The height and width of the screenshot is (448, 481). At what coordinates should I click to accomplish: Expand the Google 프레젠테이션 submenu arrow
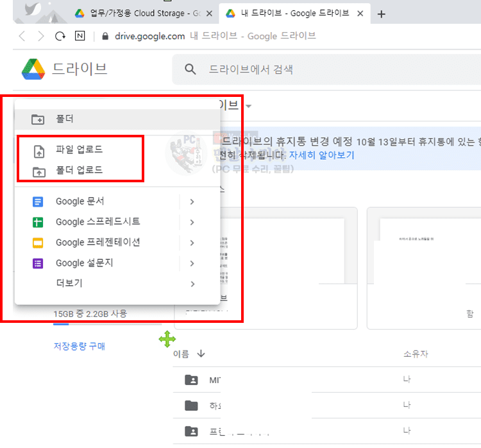click(x=192, y=243)
